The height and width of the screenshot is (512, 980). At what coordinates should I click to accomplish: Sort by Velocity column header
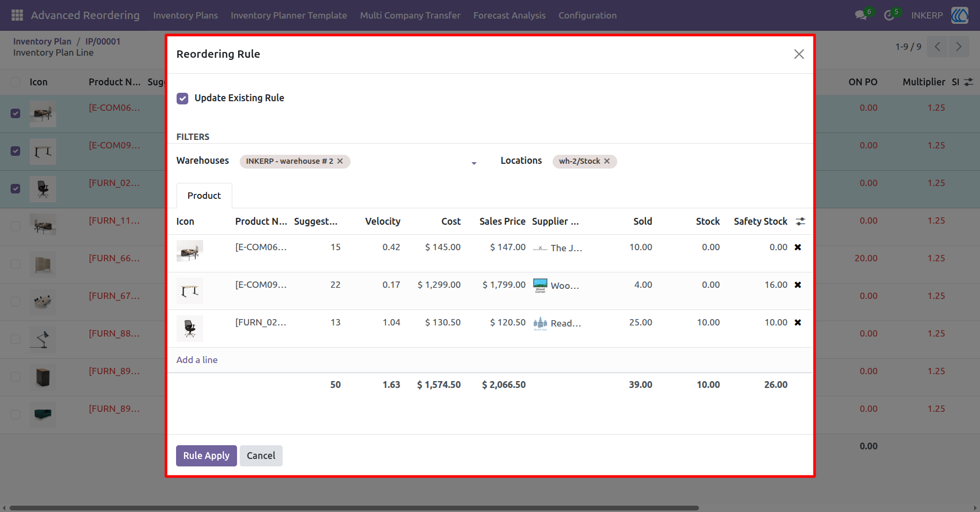click(383, 222)
